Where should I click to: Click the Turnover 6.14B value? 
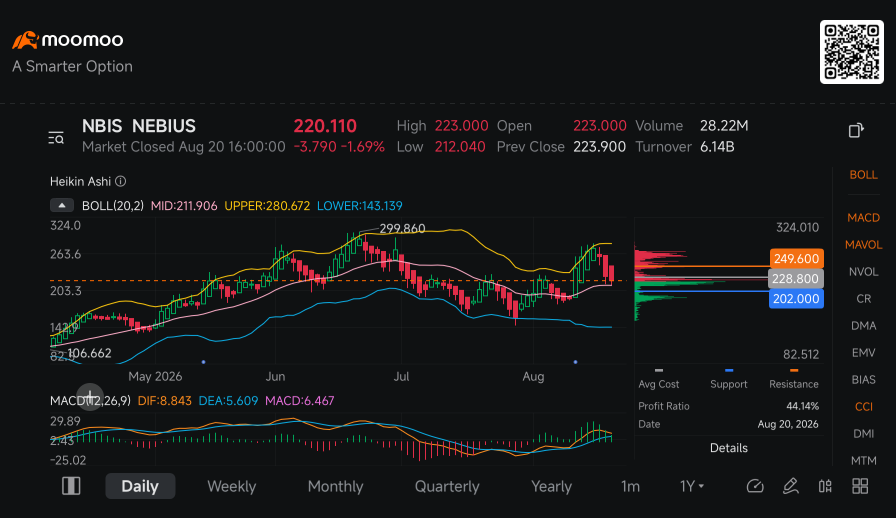coord(717,147)
